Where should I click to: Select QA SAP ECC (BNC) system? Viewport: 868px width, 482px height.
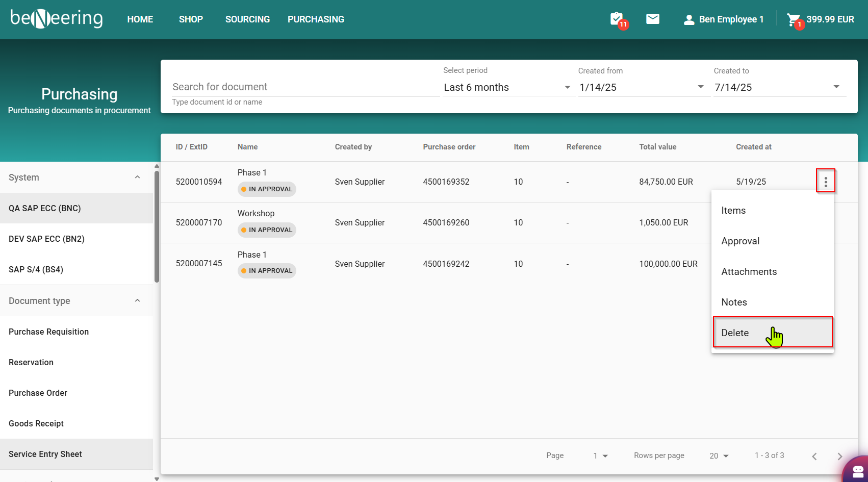[x=76, y=208]
